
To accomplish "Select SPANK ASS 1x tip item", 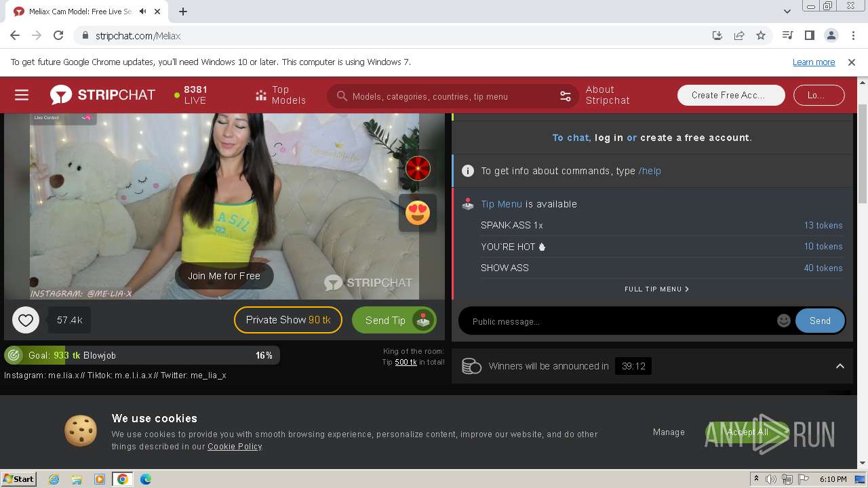I will pos(661,225).
